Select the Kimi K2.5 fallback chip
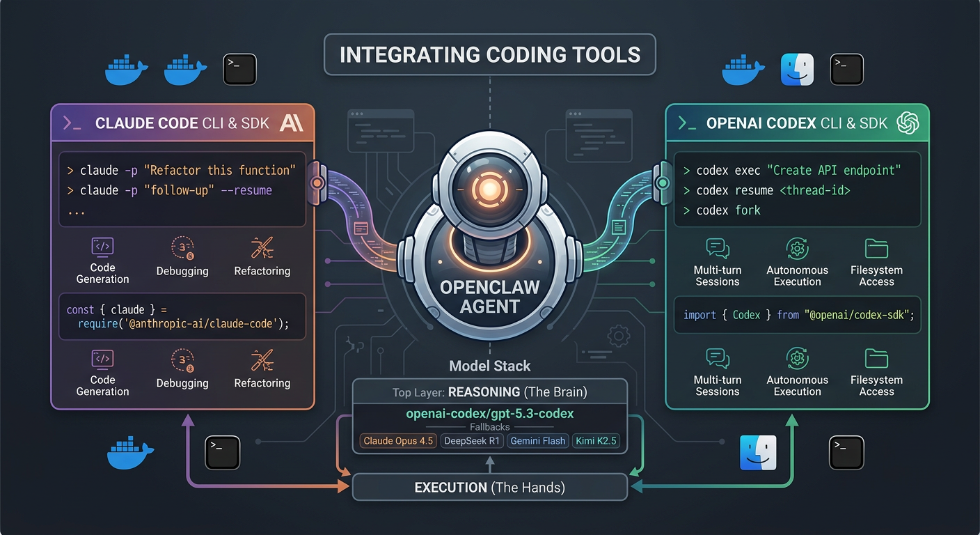Screen dimensions: 980x535 pos(596,441)
